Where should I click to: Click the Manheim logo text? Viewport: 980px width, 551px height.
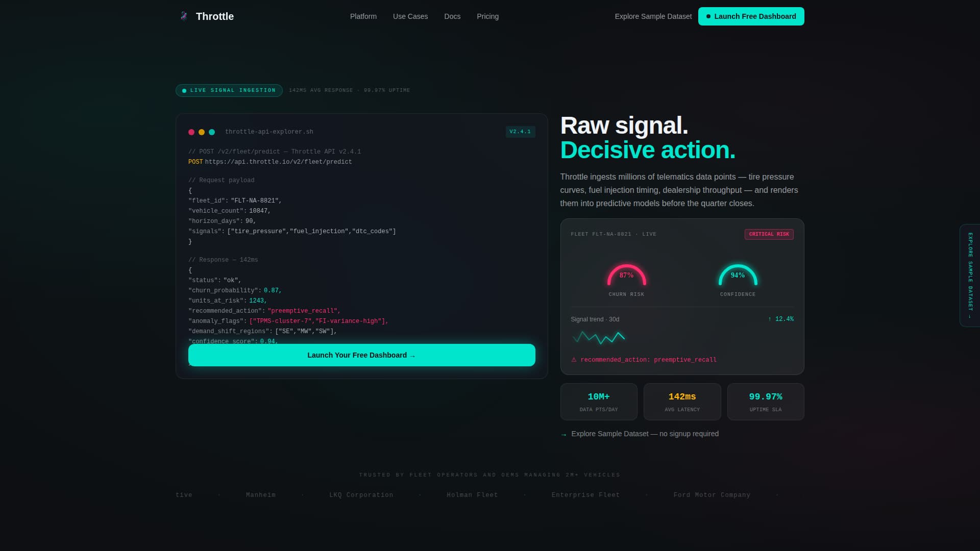tap(261, 495)
